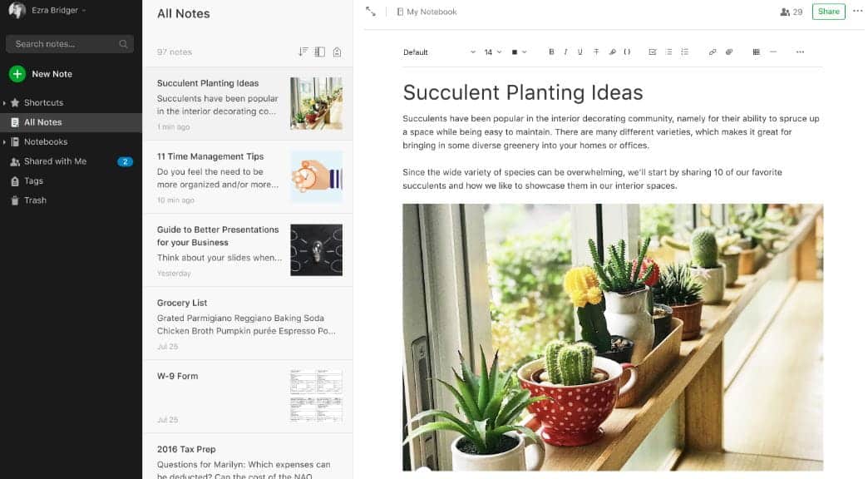Open the font size 14 dropdown

[491, 52]
